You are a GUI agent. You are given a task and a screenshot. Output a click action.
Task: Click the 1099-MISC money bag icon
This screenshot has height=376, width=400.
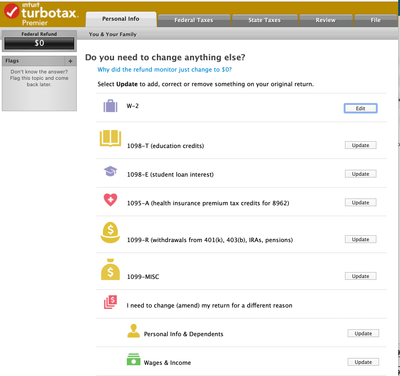point(110,269)
